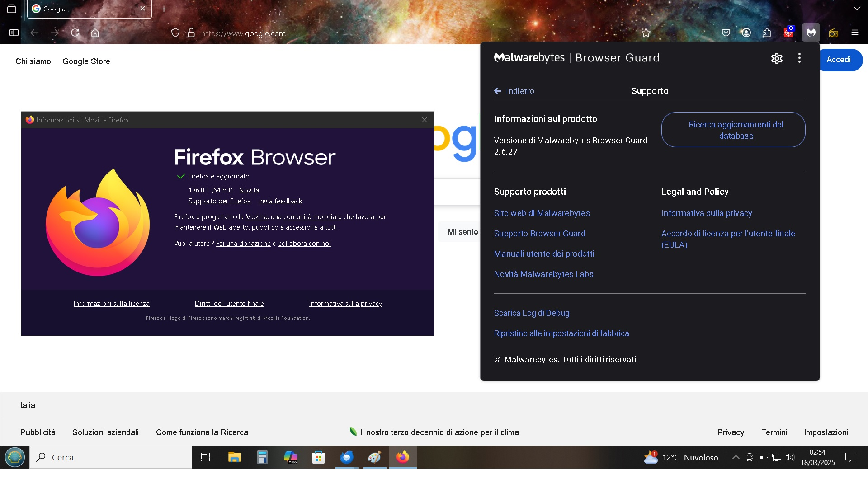Open Microsoft Store from taskbar
Screen dimensions: 868x488
[x=318, y=457]
